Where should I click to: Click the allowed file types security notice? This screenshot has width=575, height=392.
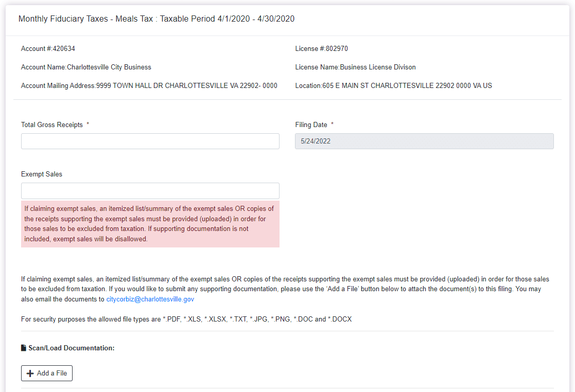coord(186,319)
